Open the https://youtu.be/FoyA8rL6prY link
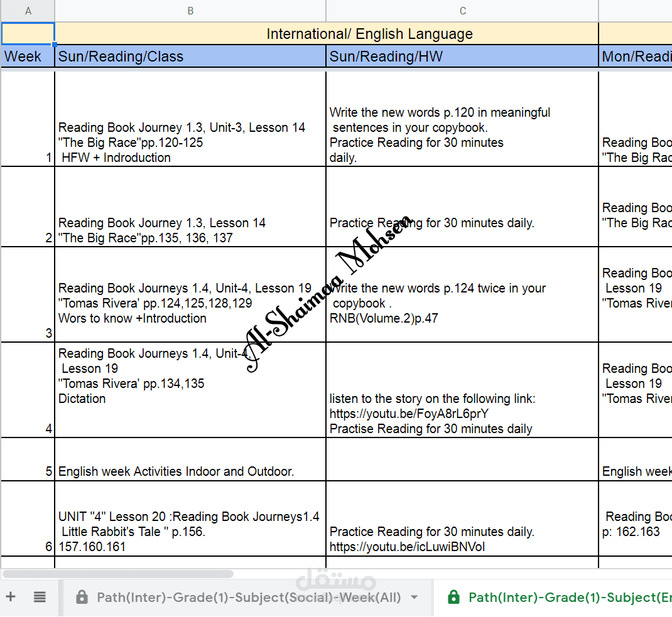 pyautogui.click(x=409, y=414)
